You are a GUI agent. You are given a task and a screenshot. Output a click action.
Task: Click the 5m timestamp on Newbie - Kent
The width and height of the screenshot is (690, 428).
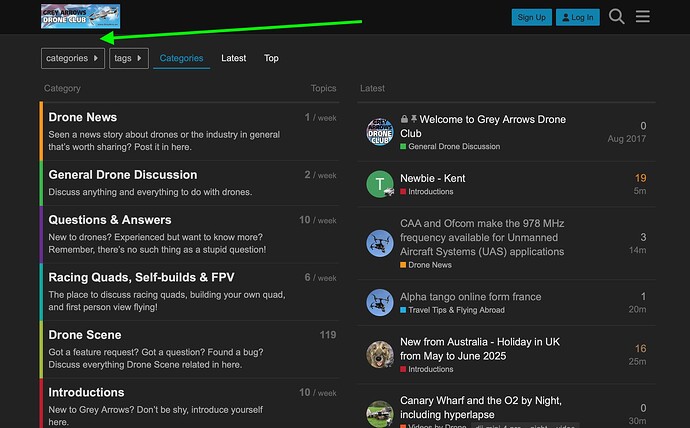pyautogui.click(x=640, y=191)
